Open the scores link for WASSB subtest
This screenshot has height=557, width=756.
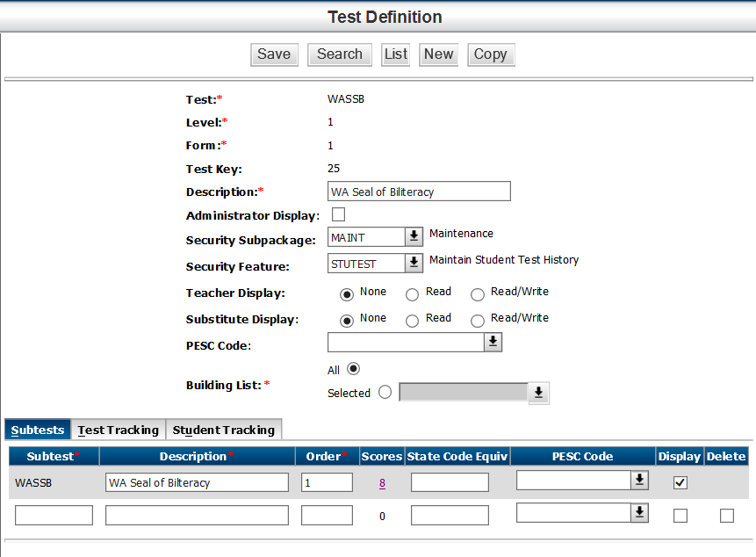click(x=382, y=482)
